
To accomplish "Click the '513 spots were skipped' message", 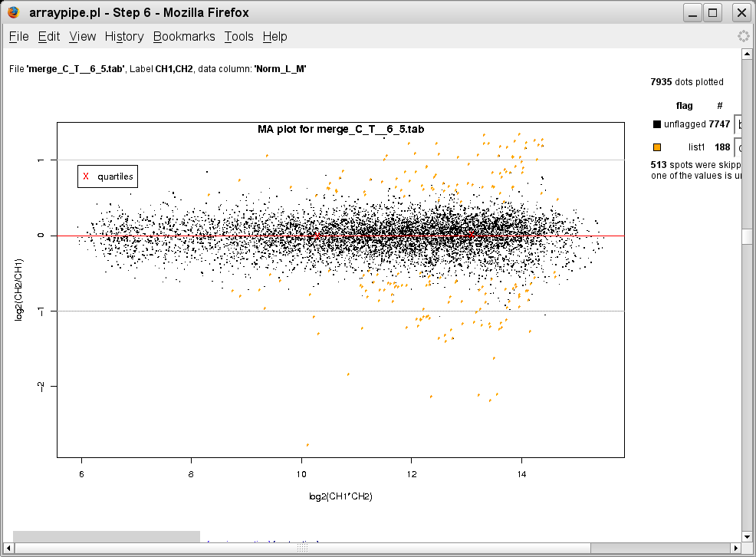I will tap(695, 170).
